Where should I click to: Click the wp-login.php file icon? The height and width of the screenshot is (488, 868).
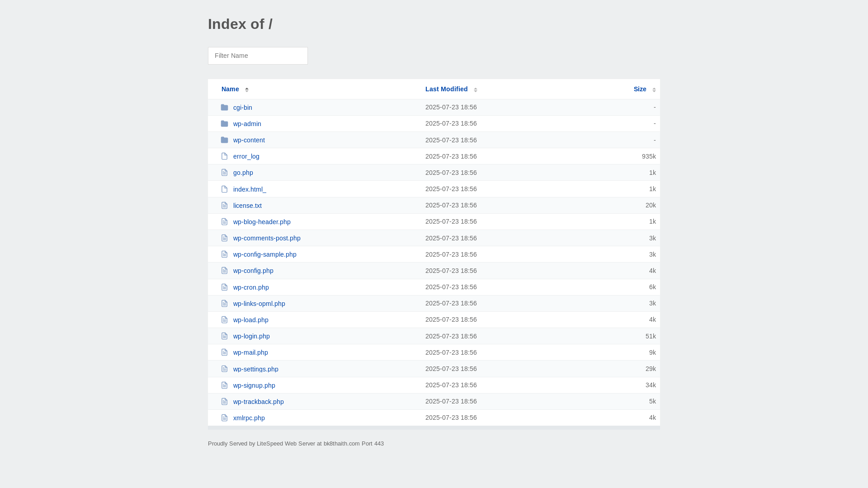[x=224, y=336]
